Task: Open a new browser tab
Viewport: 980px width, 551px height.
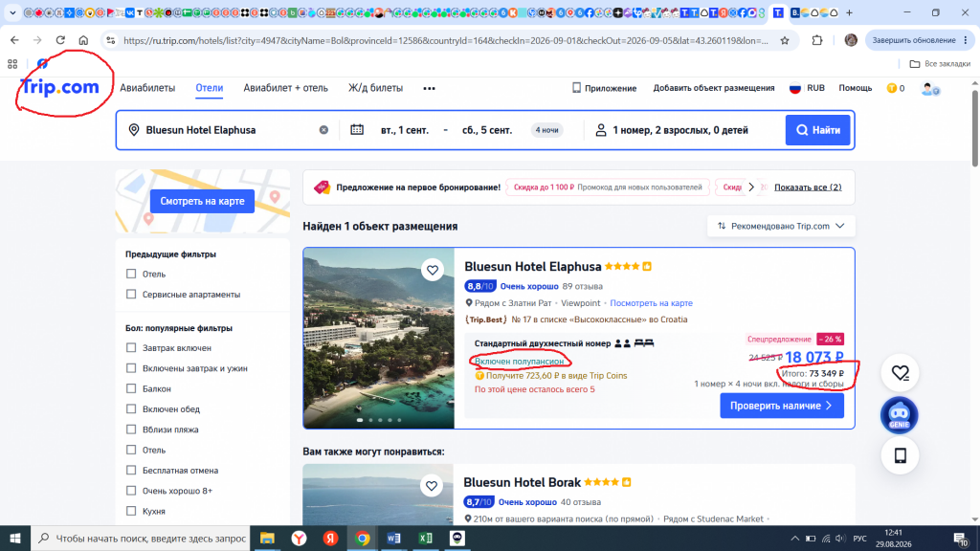Action: pyautogui.click(x=849, y=12)
